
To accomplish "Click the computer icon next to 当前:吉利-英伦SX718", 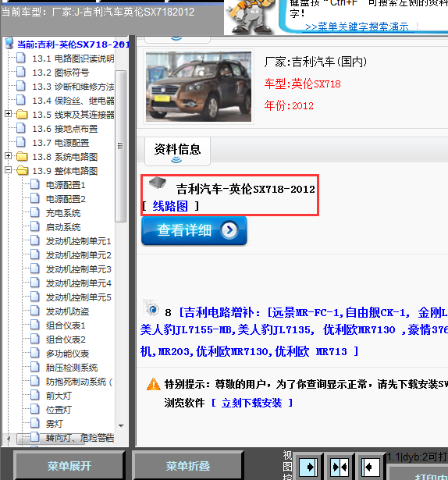I will (9, 44).
